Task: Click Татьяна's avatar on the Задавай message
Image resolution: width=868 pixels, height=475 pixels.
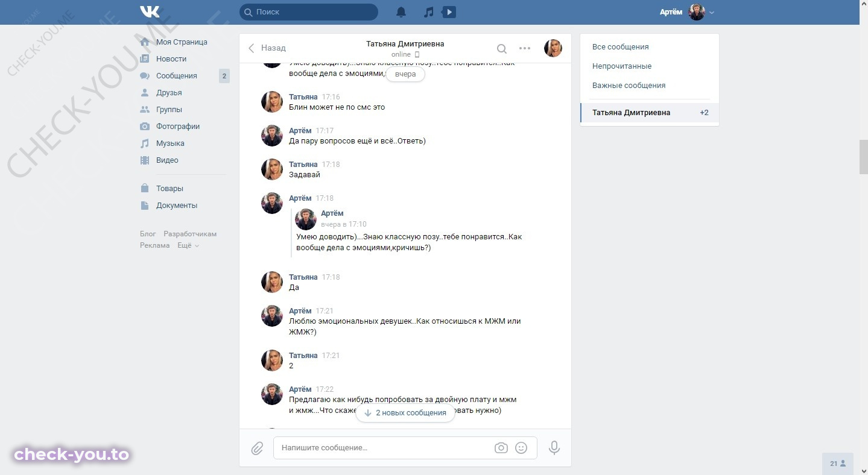Action: tap(272, 169)
